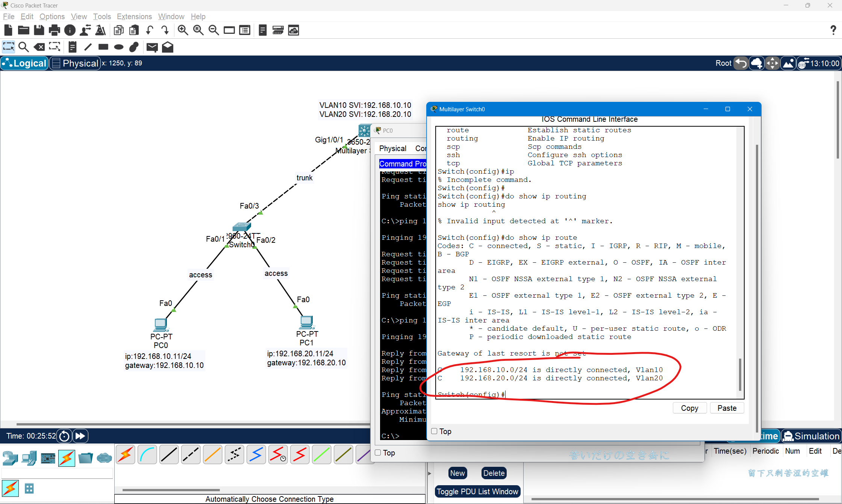Toggle Top checkbox in PC0 window
The height and width of the screenshot is (504, 842).
point(378,453)
